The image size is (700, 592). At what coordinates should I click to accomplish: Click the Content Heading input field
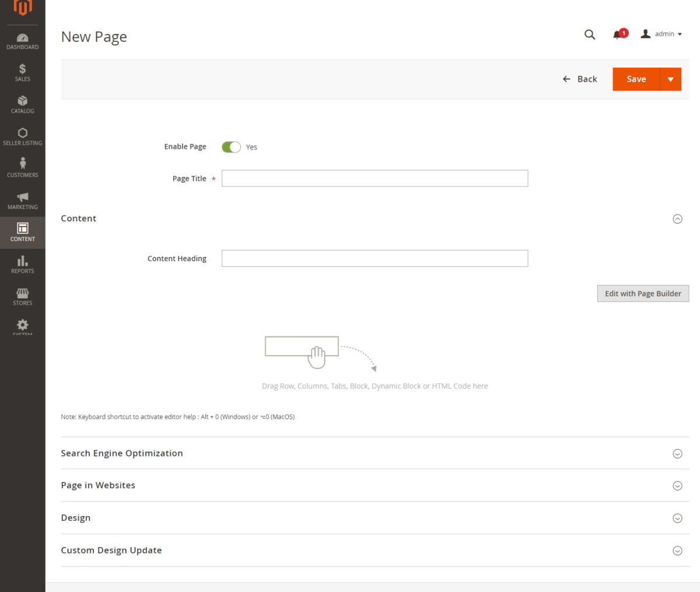374,259
